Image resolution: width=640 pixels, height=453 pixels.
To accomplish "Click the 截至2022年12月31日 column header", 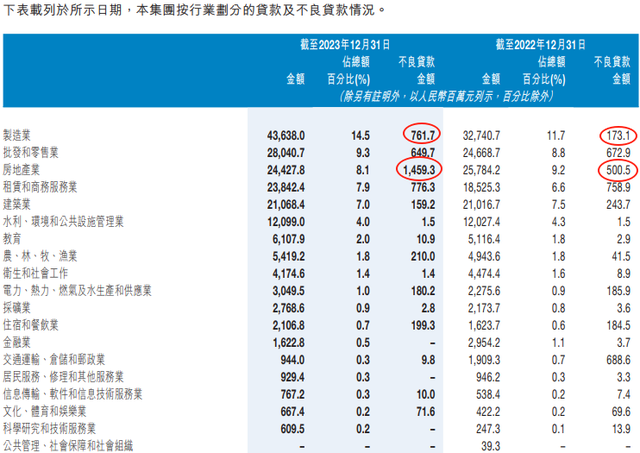I will point(540,44).
